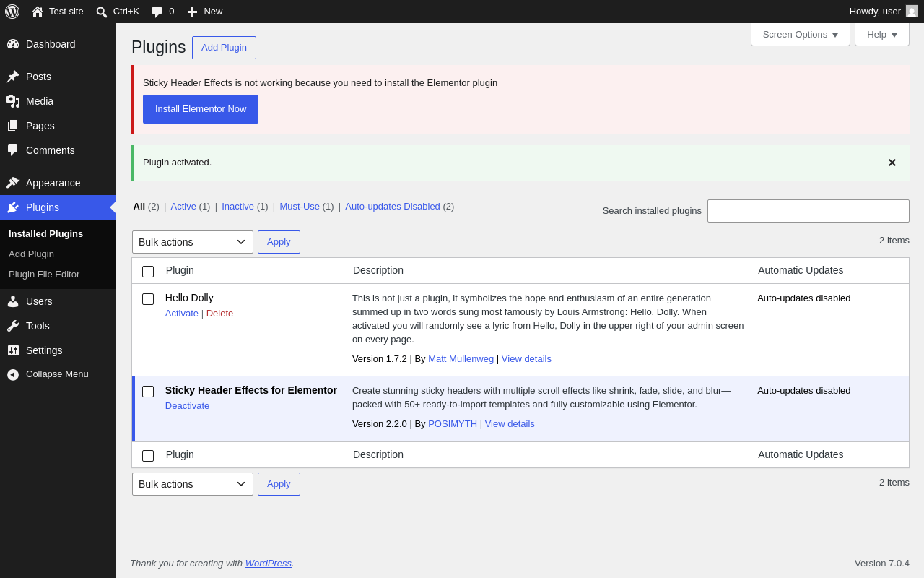Open the comments bubble icon in the admin bar
924x578 pixels.
click(157, 12)
